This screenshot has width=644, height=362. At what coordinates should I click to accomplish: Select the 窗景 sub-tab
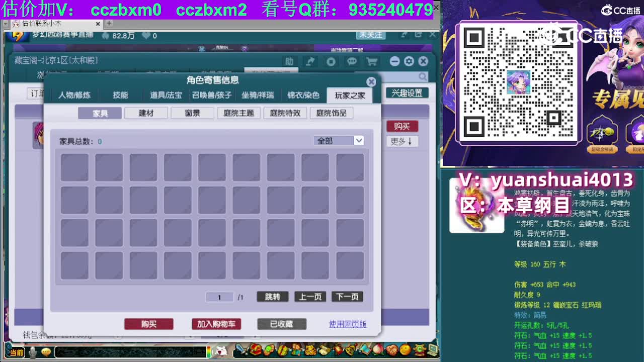(x=192, y=113)
